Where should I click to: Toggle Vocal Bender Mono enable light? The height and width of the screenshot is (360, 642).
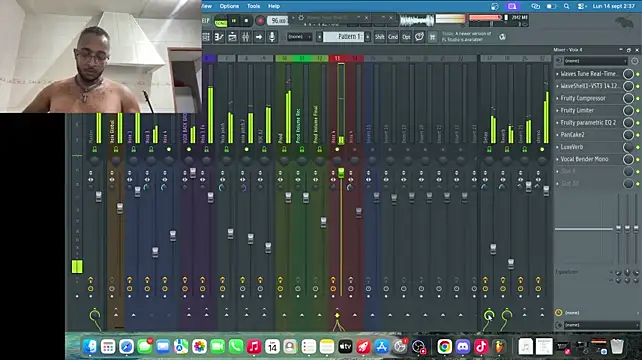pyautogui.click(x=637, y=160)
